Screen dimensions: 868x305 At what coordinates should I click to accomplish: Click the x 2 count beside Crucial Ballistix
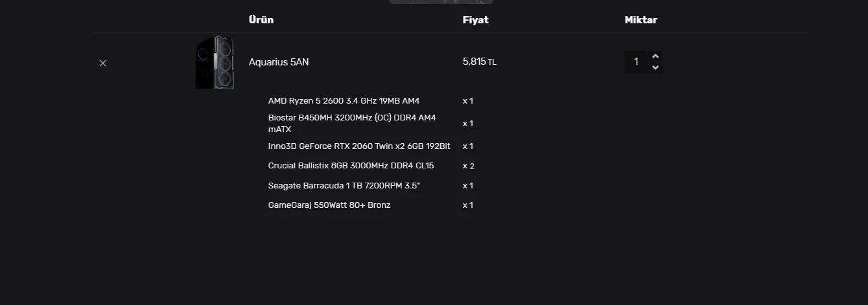[x=468, y=166]
